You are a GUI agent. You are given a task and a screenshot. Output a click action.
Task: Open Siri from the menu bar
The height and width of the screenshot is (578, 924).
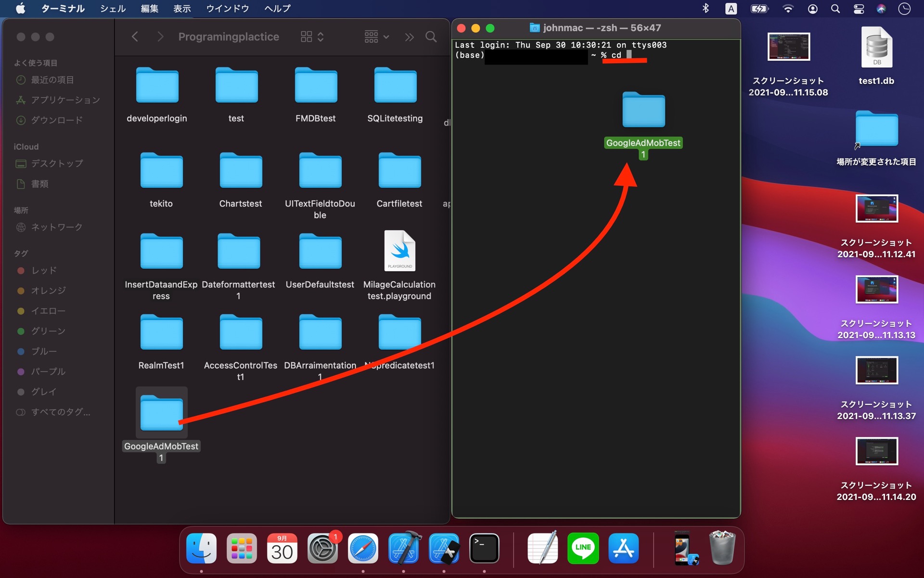coord(881,9)
